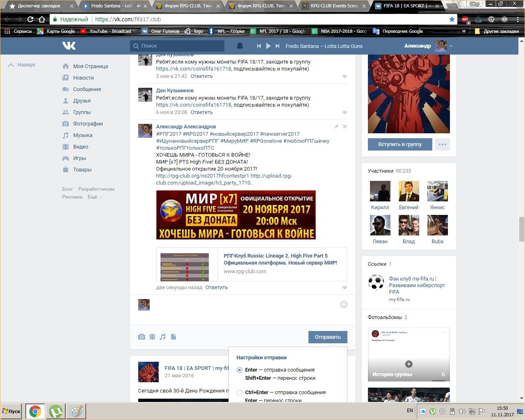
Task: Click the VK logo in header
Action: tap(69, 46)
